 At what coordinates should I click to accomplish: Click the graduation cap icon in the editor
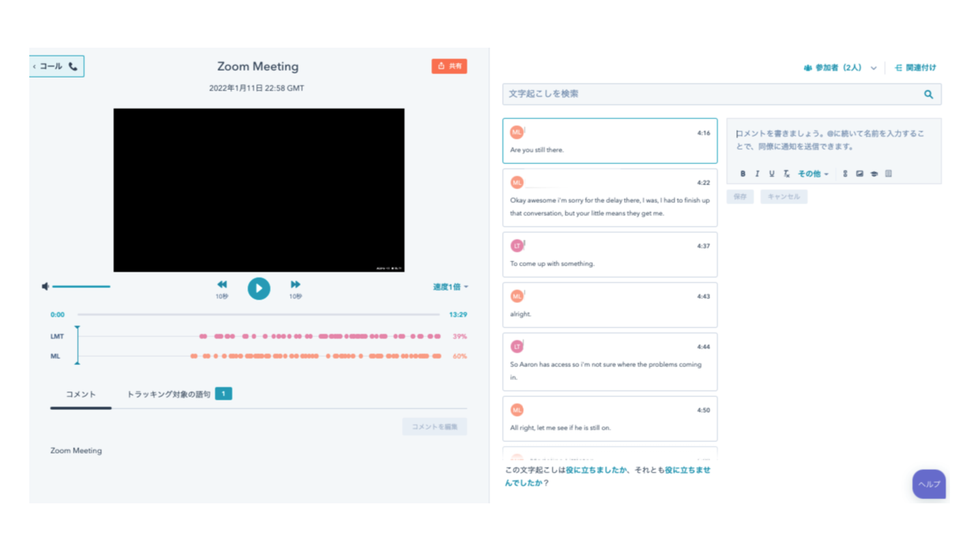(x=874, y=174)
